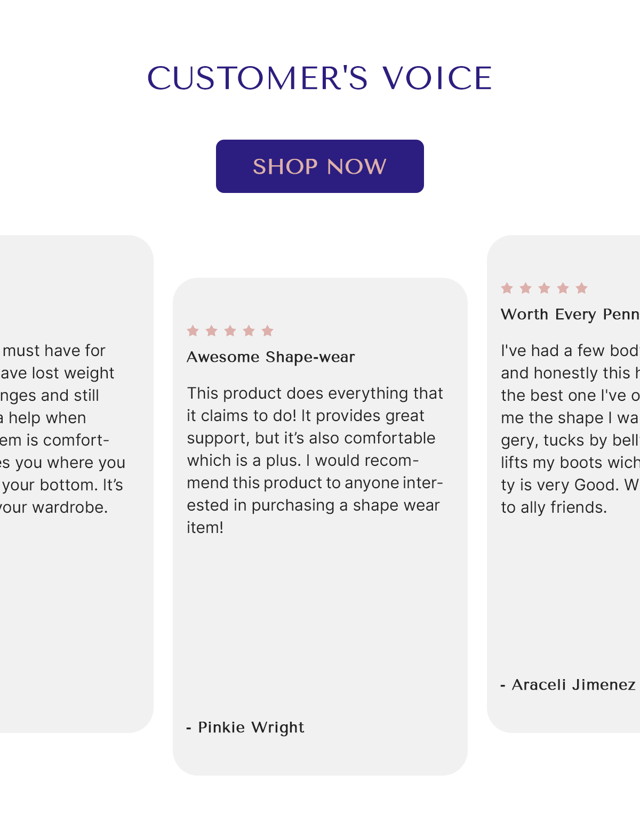Image resolution: width=640 pixels, height=840 pixels.
Task: Select third star in Awesome Shape-wear review
Action: pos(230,331)
